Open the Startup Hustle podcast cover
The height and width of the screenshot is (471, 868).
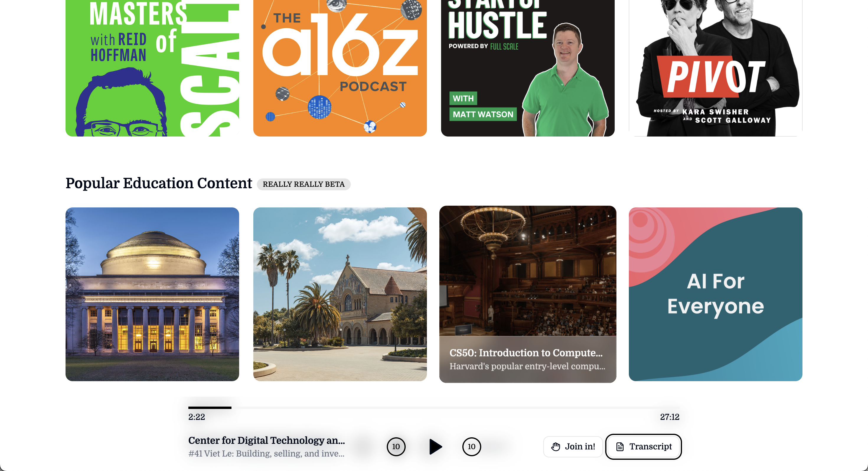[x=528, y=67]
